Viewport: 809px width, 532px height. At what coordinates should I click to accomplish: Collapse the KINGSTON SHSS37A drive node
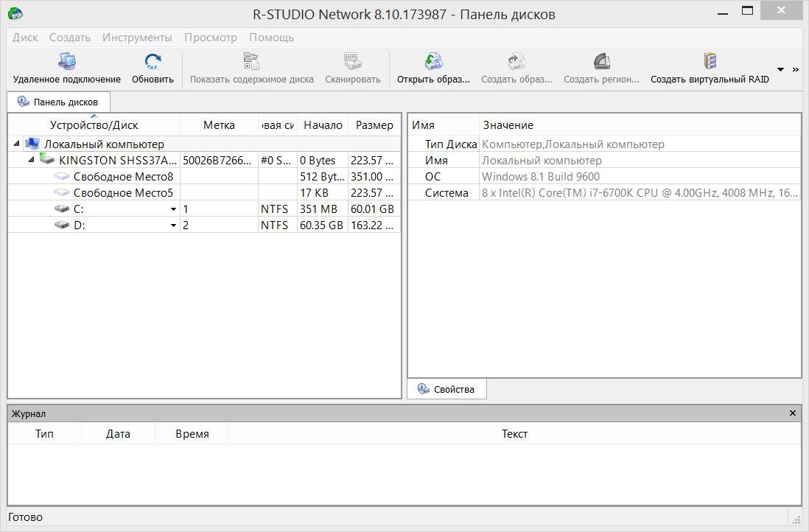click(32, 159)
